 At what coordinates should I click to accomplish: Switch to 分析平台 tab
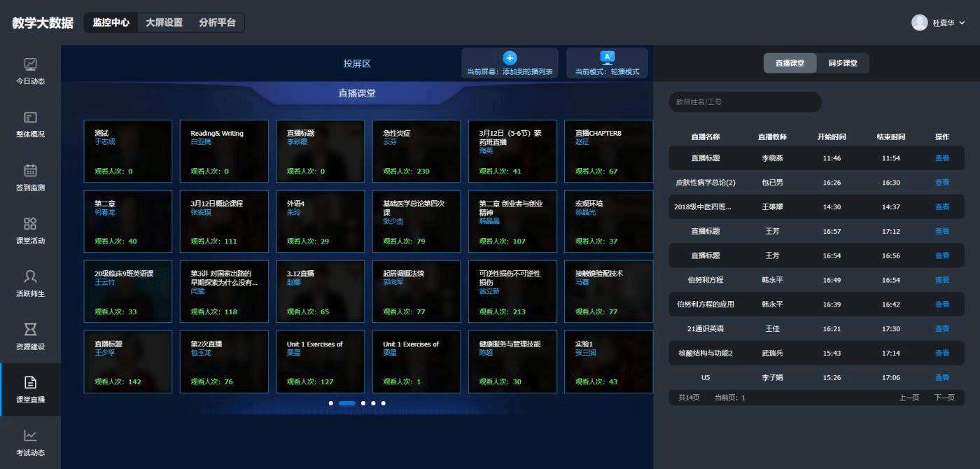point(217,22)
